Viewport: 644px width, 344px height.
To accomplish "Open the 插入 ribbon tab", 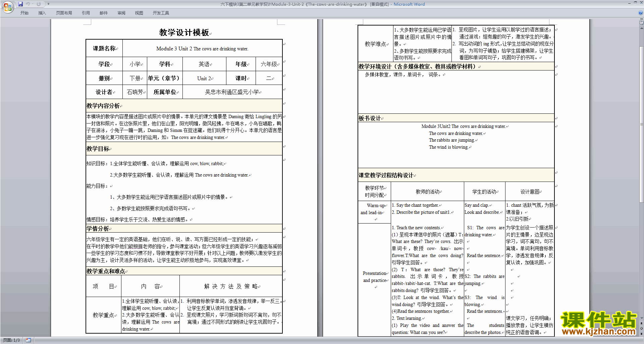I will tap(42, 13).
